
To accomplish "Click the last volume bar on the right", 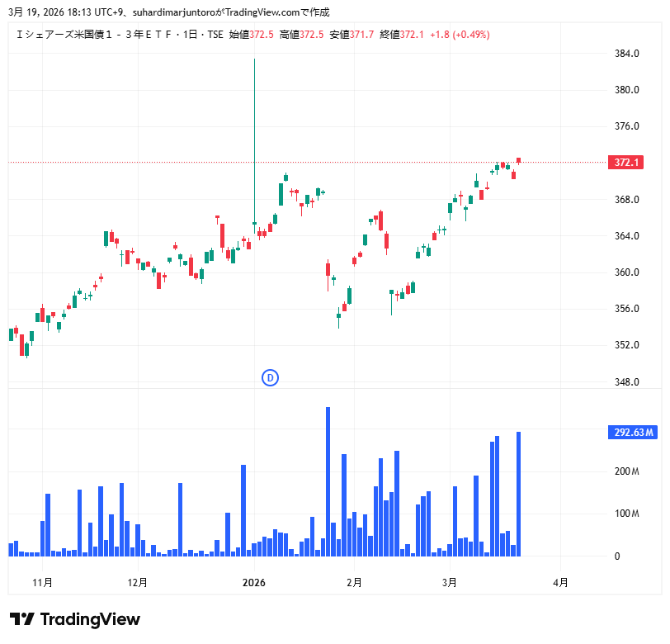I will click(519, 495).
